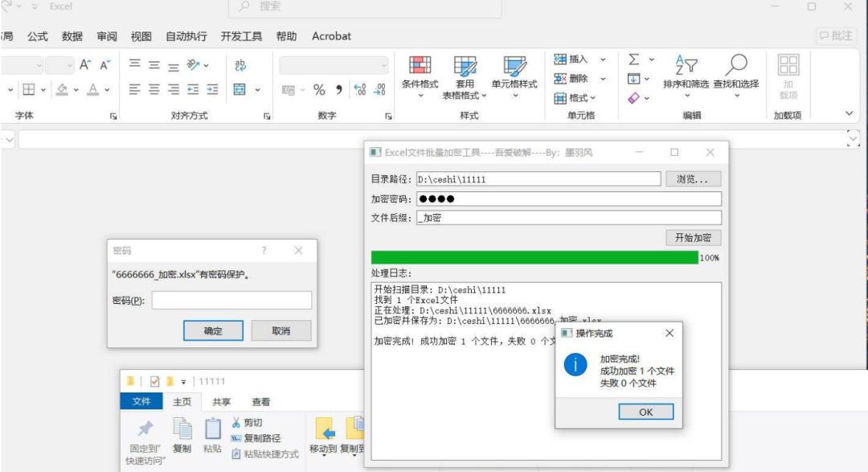Open the 公式 ribbon tab
This screenshot has height=472, width=868.
(38, 36)
